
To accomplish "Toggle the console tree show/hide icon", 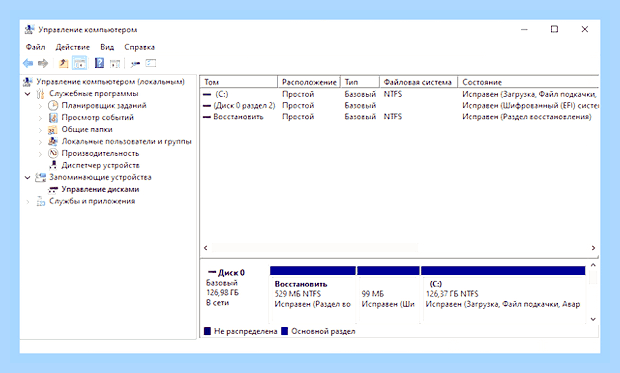I will (x=79, y=63).
